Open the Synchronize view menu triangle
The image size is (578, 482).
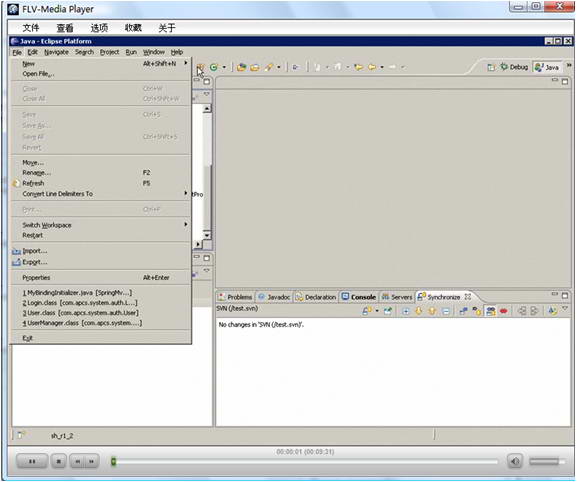coord(565,308)
